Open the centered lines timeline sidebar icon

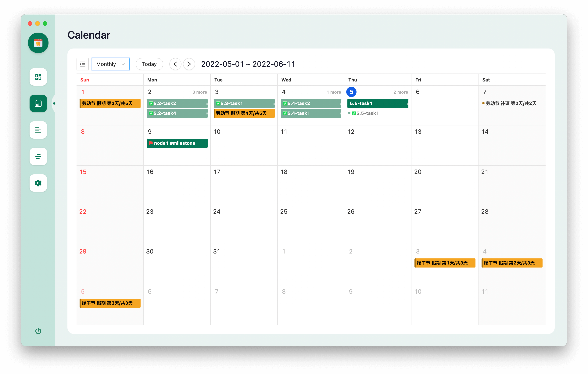click(38, 156)
